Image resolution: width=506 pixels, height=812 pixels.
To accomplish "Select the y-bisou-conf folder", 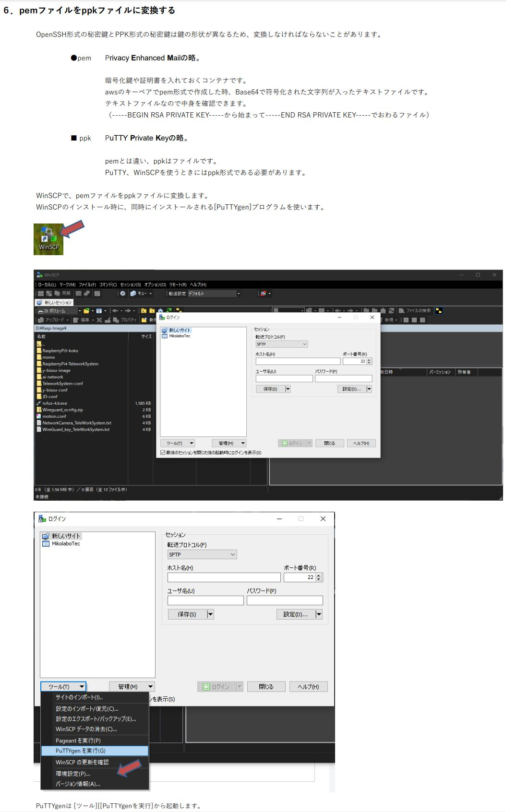I will [x=52, y=390].
